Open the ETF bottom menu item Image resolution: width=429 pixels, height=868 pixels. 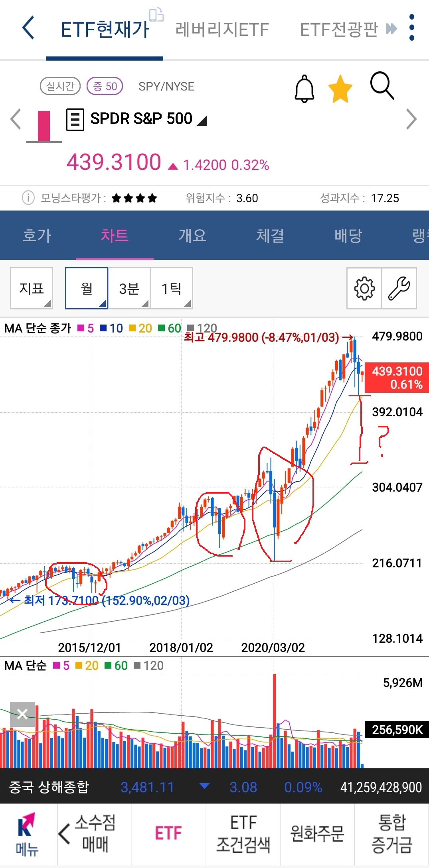point(168,833)
